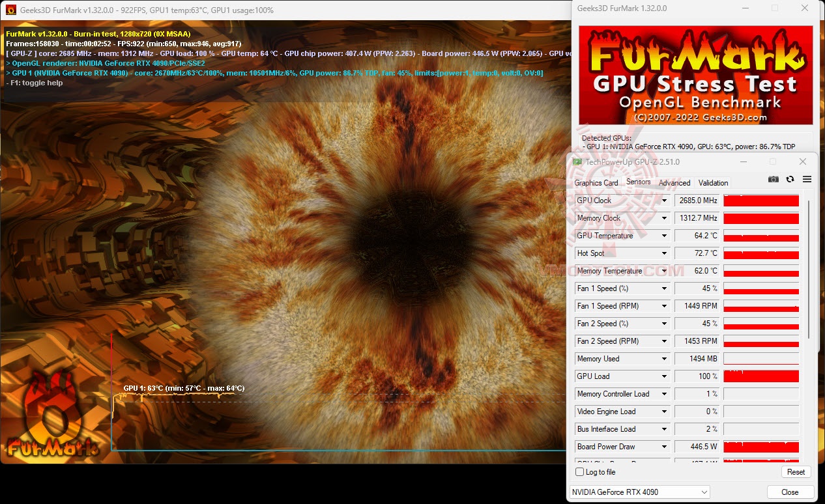The height and width of the screenshot is (504, 825).
Task: Click the GPU-Z refresh icon
Action: (790, 179)
